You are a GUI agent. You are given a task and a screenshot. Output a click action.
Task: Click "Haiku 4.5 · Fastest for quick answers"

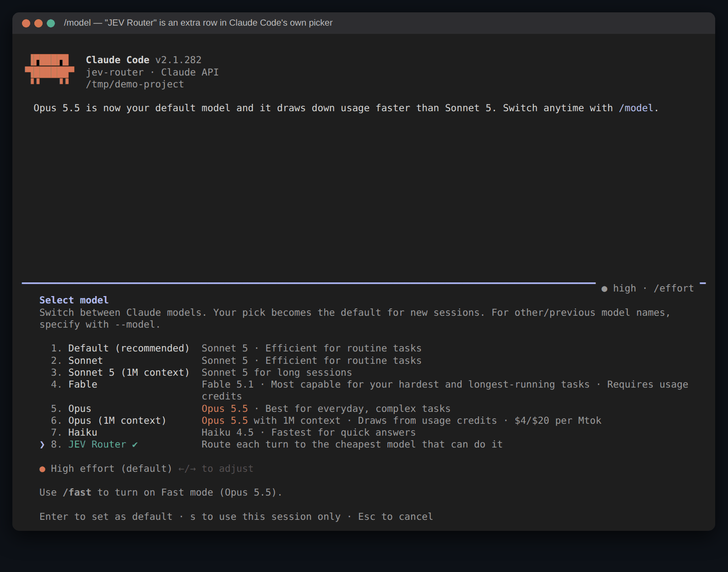(309, 432)
